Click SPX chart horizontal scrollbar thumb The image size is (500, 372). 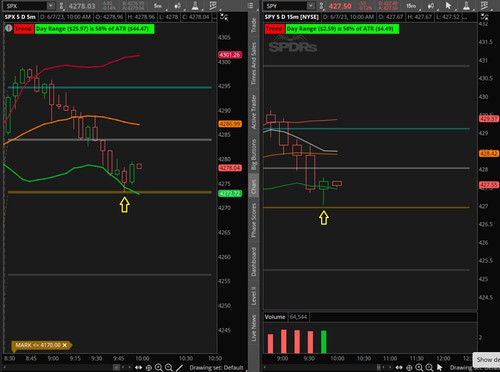point(116,367)
